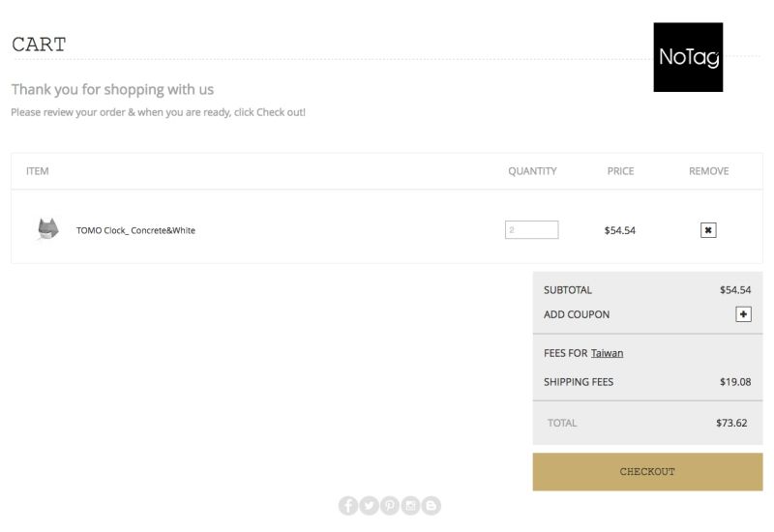The width and height of the screenshot is (774, 532).
Task: Click the QUANTITY column header
Action: point(532,171)
